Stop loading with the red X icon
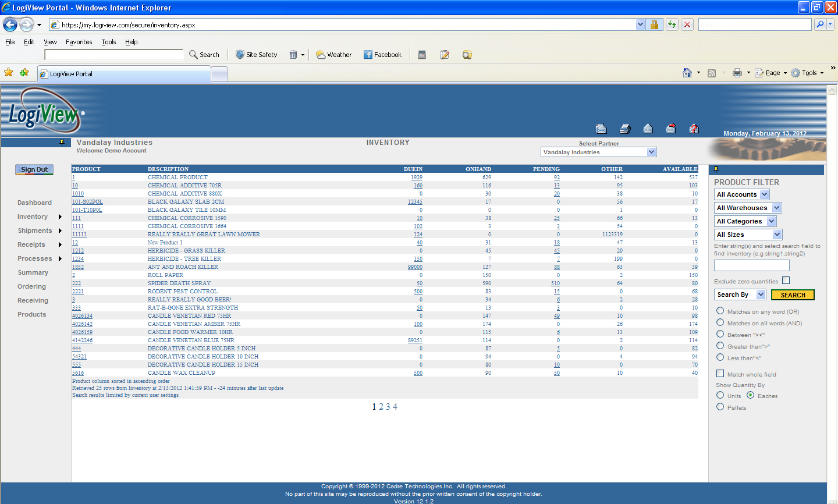 (x=687, y=24)
